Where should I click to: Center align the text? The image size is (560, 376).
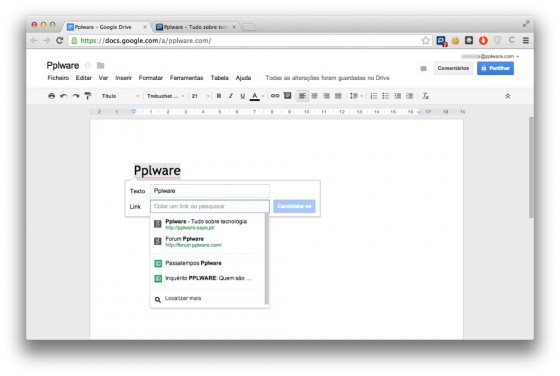point(314,96)
